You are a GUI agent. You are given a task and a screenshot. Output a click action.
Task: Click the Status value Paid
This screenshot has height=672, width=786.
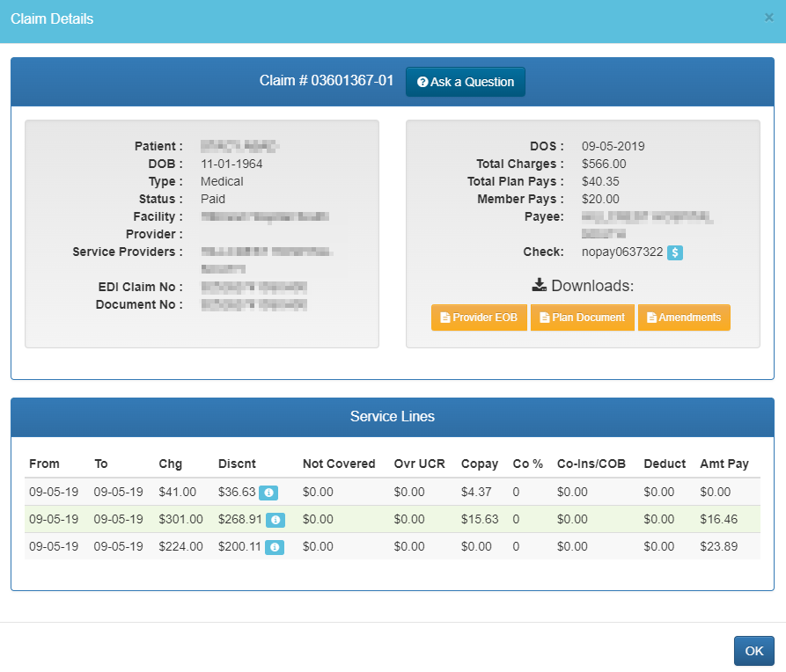point(212,199)
